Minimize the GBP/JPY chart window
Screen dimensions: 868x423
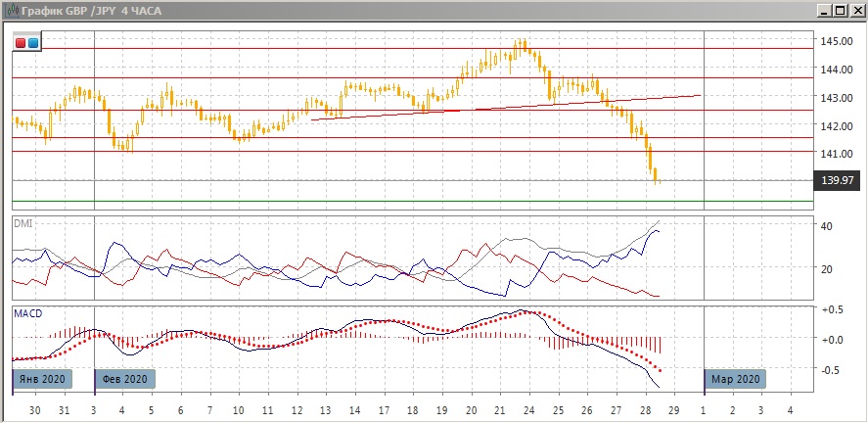825,10
